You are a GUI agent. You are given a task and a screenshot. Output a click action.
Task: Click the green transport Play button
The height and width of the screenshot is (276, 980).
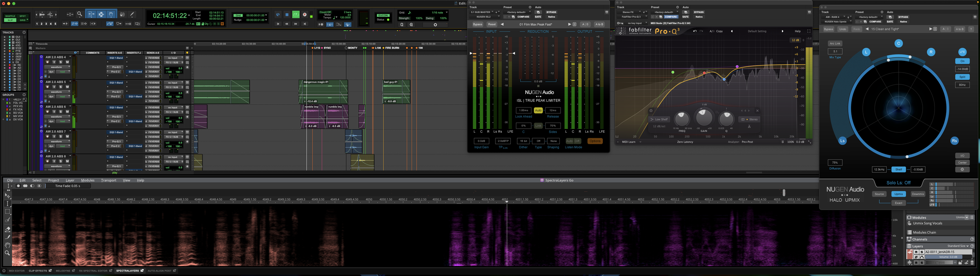coord(296,15)
